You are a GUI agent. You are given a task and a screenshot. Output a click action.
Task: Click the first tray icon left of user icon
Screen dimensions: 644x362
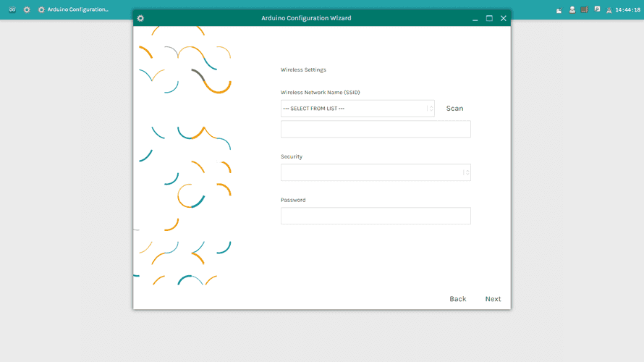[x=559, y=10]
